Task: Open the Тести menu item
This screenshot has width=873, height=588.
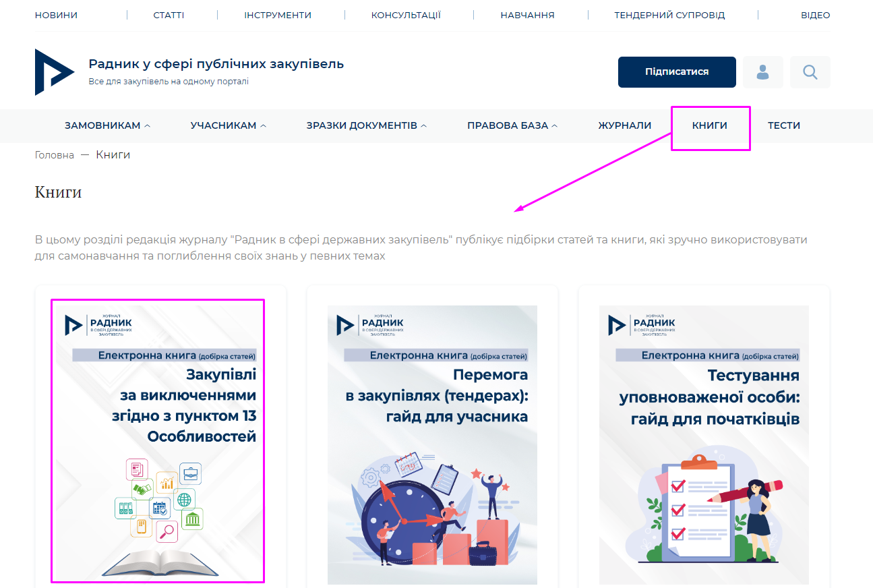Action: [784, 125]
